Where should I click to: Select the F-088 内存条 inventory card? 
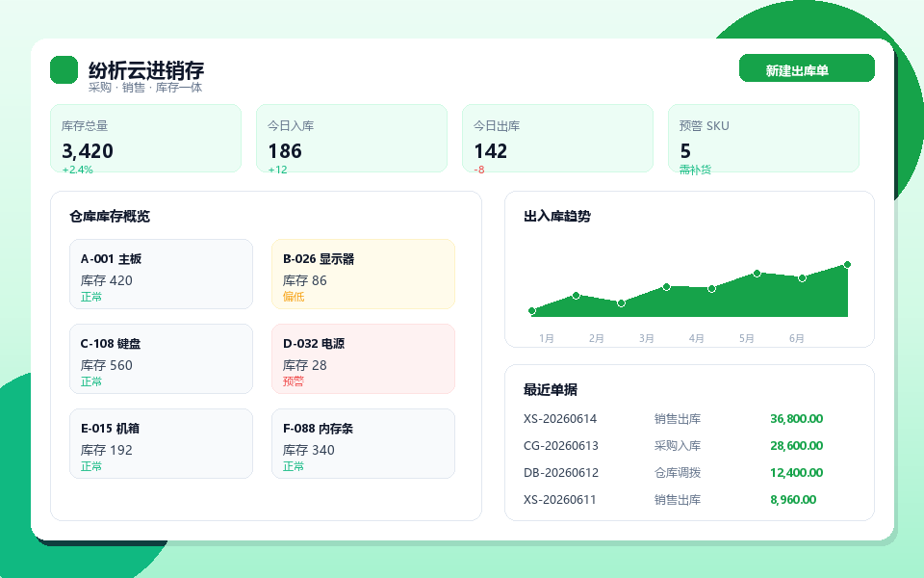click(x=363, y=444)
